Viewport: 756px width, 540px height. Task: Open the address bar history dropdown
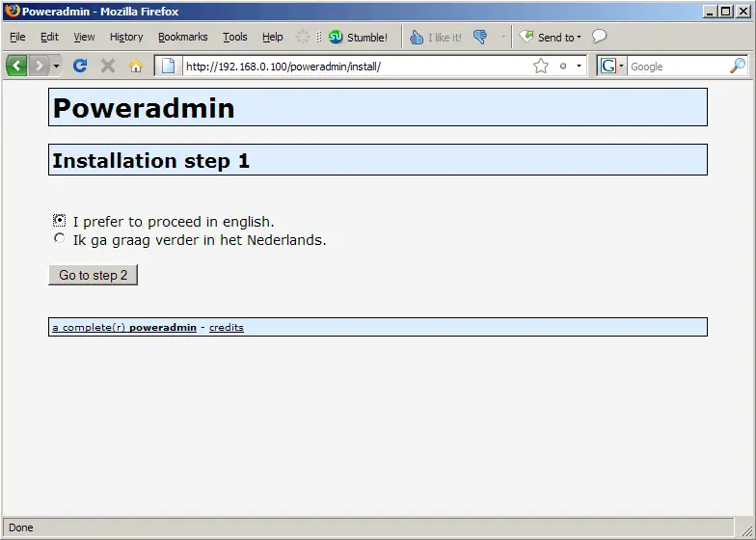579,66
